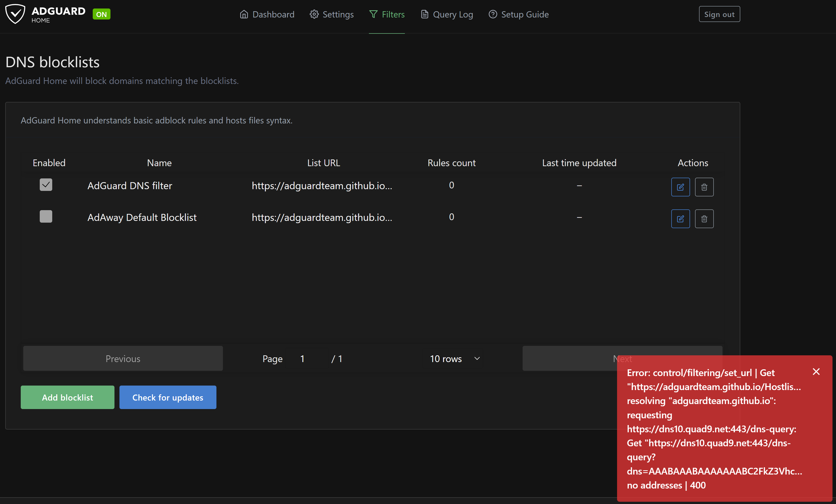The image size is (836, 504).
Task: Click the Settings gear icon
Action: (314, 14)
